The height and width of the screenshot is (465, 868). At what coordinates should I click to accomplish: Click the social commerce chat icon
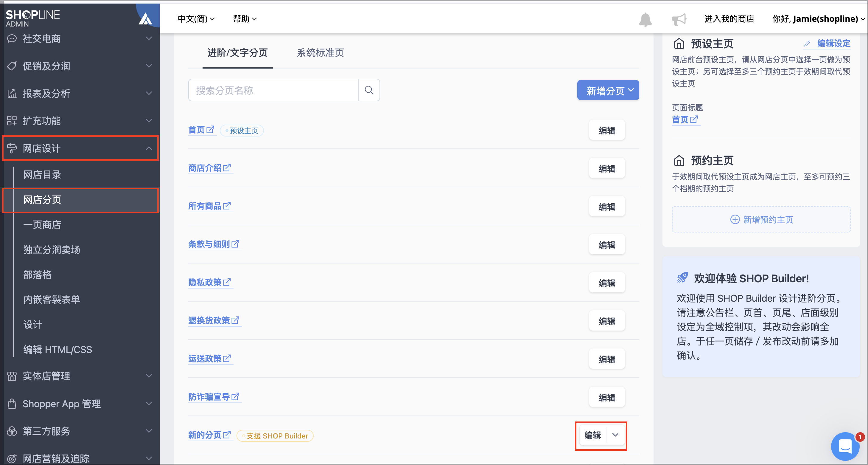coord(12,38)
